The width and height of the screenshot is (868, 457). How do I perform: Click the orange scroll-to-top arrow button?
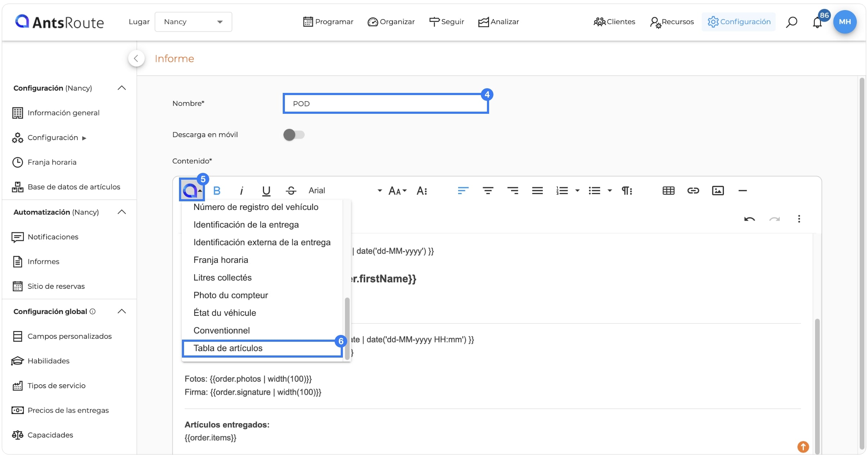click(x=803, y=447)
